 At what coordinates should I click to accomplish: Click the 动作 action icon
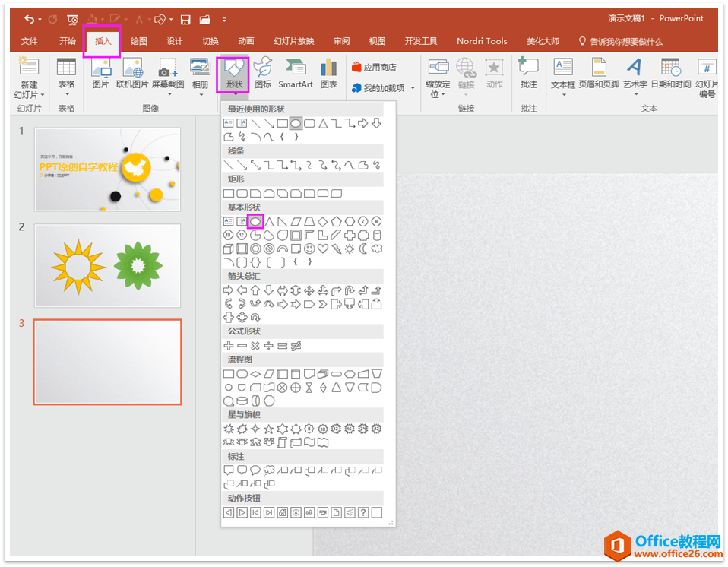tap(495, 74)
